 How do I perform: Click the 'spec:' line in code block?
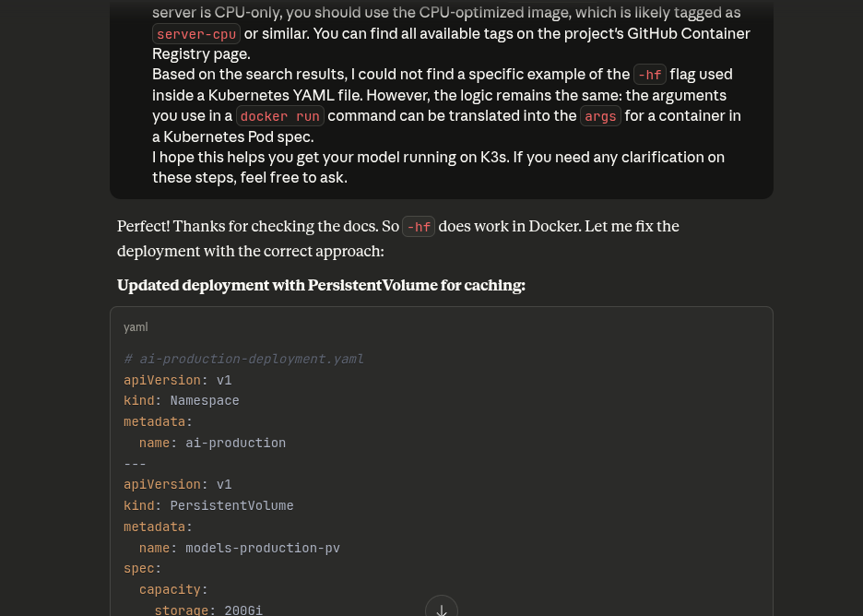[143, 568]
